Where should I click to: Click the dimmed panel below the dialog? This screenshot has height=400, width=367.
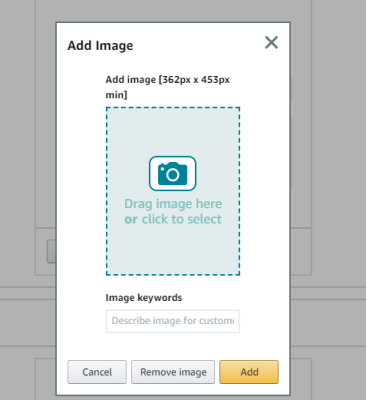coord(173,398)
